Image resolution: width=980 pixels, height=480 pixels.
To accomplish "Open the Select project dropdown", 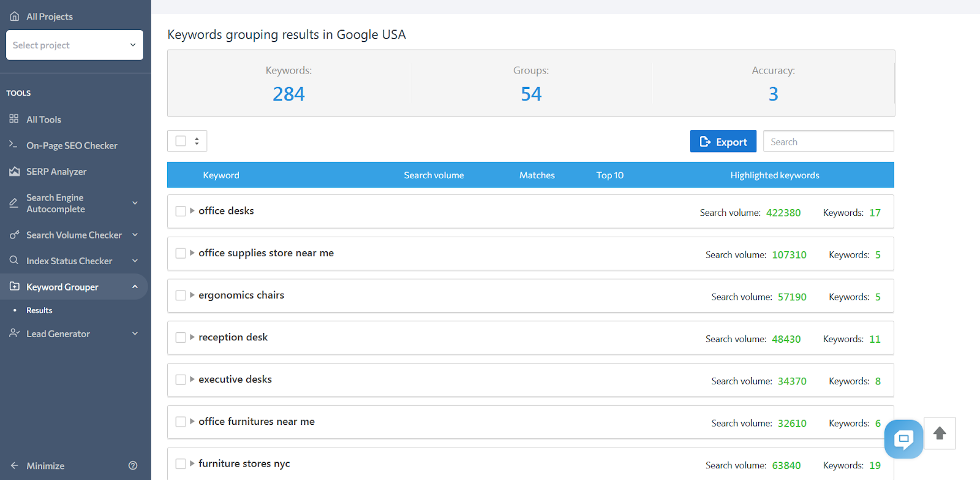I will coord(75,45).
